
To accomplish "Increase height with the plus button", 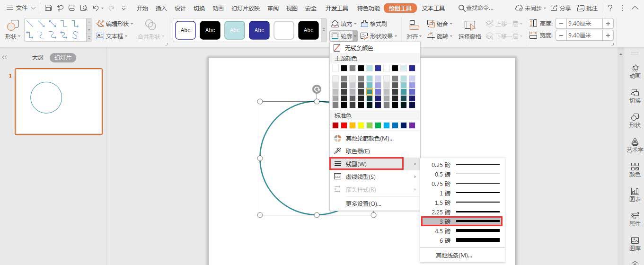I will [x=608, y=23].
